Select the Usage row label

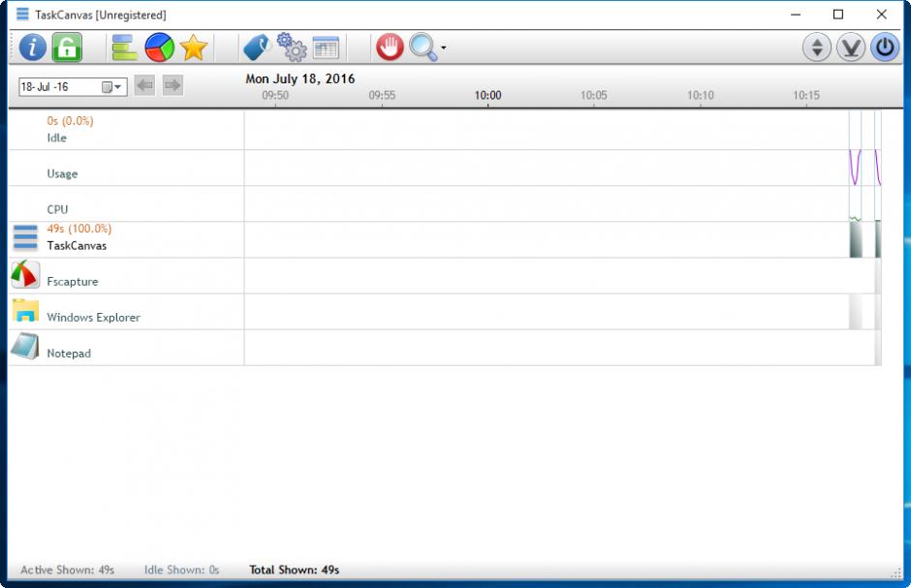click(x=62, y=174)
